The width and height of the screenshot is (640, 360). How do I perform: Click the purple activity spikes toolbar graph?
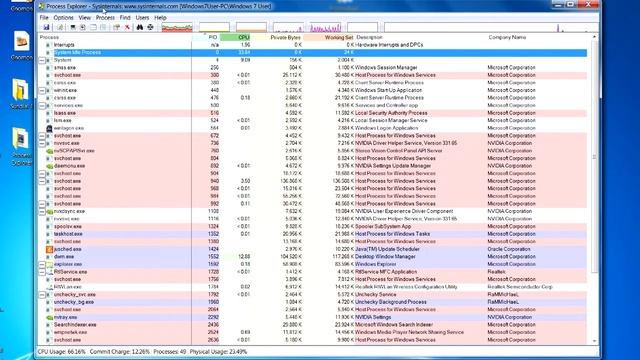pyautogui.click(x=325, y=27)
